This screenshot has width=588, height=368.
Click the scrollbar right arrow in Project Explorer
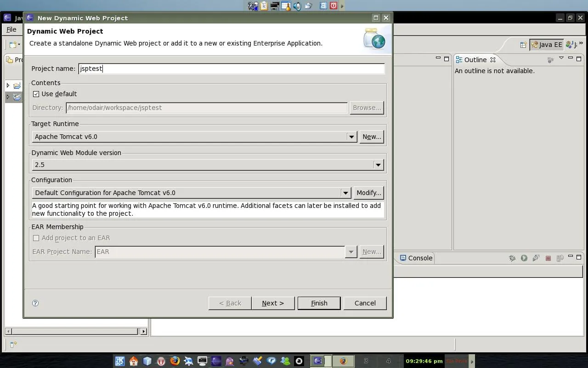click(x=144, y=331)
